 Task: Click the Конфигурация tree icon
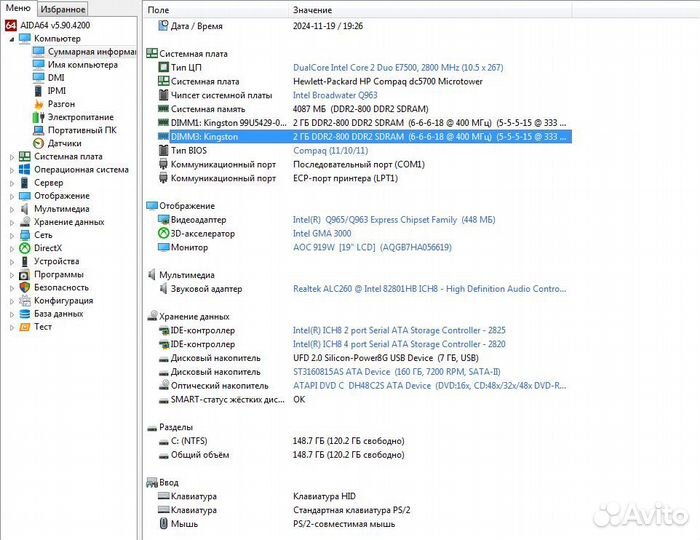pyautogui.click(x=25, y=301)
